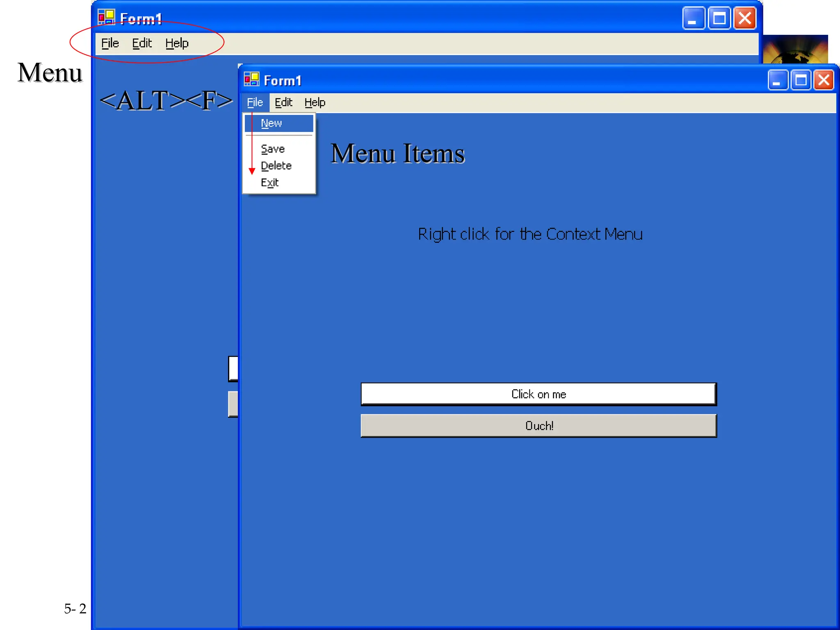This screenshot has height=630, width=840.
Task: Maximize the back Form1 window
Action: tap(719, 18)
